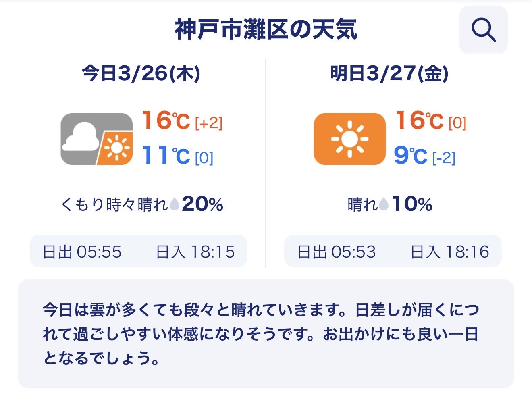Viewport: 532px width, 412px height.
Task: Click tomorrow's low temperature 9℃
Action: (410, 156)
